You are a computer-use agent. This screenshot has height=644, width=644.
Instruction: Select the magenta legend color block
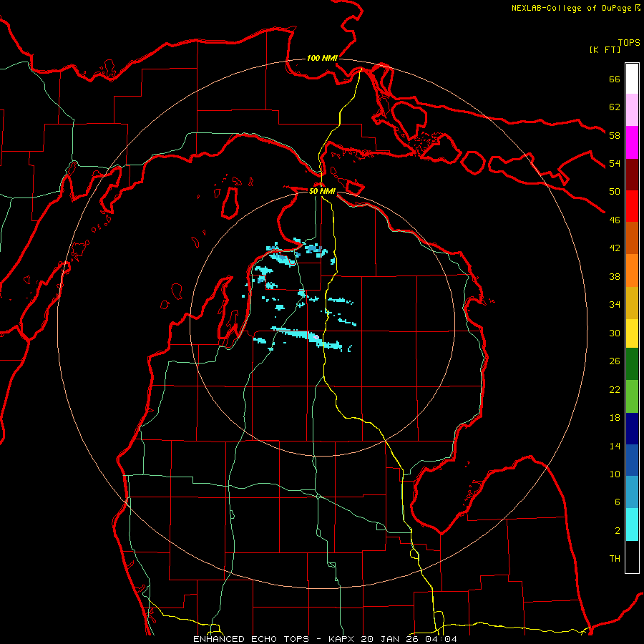(632, 142)
